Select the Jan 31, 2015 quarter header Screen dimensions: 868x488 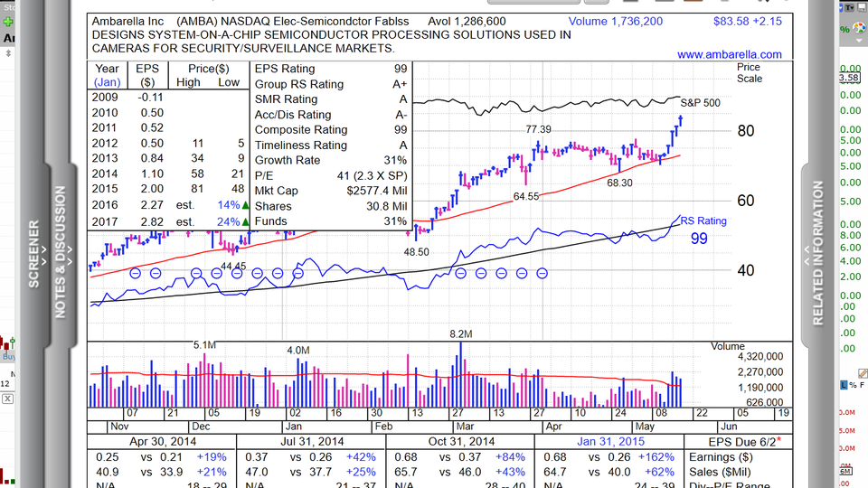click(x=610, y=442)
